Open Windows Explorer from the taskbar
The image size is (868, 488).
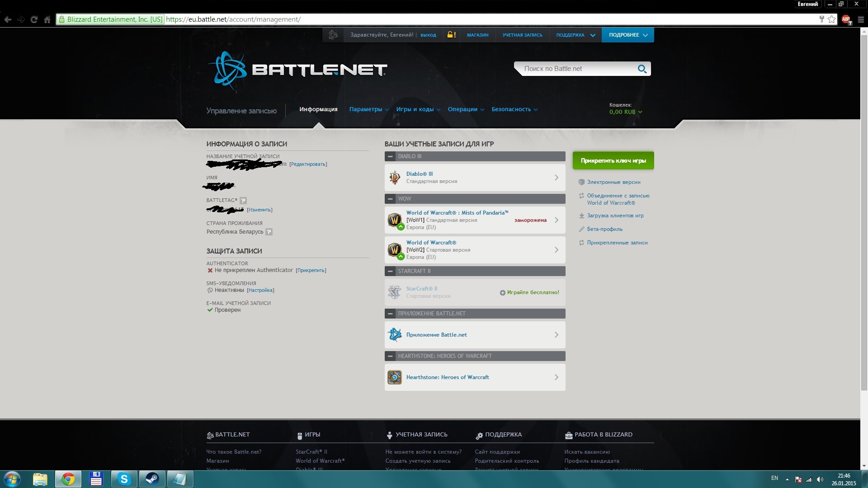(x=40, y=479)
